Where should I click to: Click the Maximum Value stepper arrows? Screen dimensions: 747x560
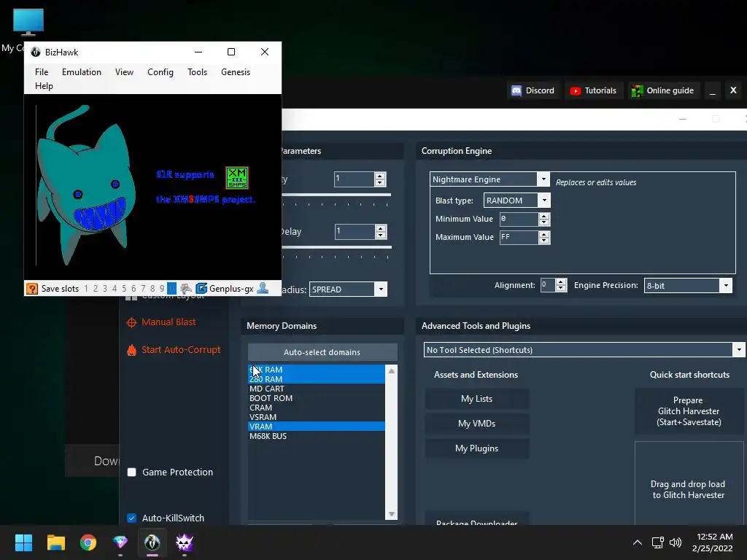point(544,237)
